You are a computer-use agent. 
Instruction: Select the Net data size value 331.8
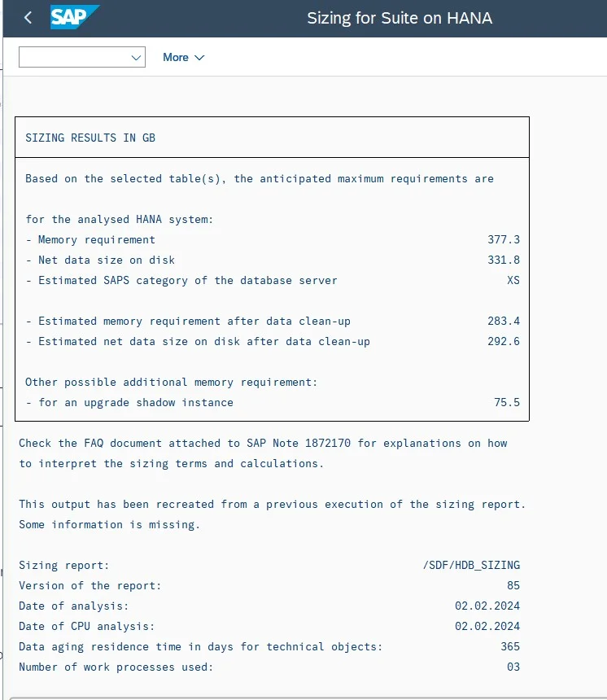[504, 260]
